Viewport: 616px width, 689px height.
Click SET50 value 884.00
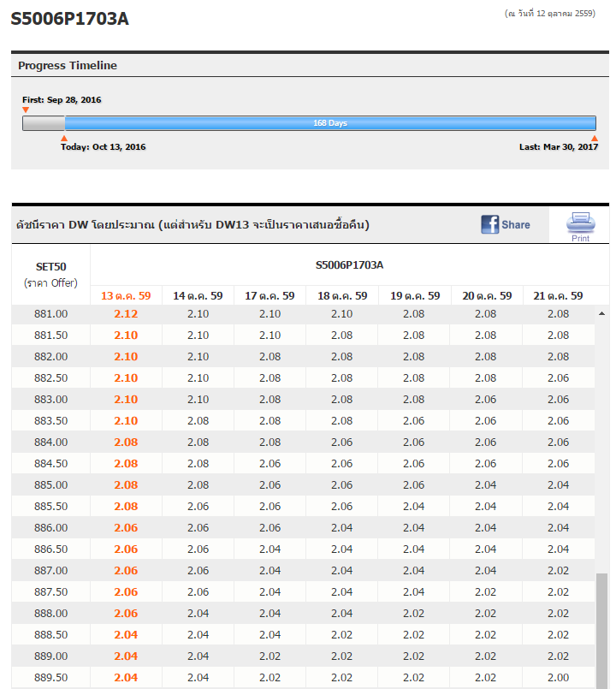[x=51, y=442]
